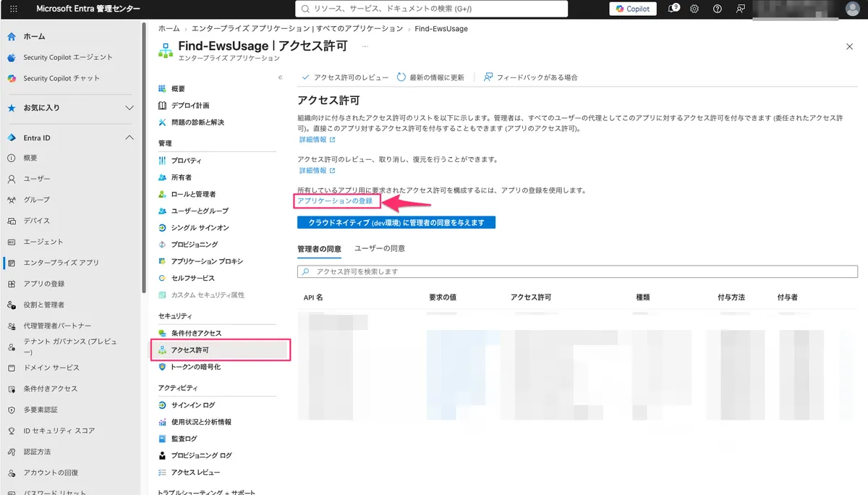This screenshot has height=495, width=868.
Task: Open 役割と管理者 in left nav
Action: click(43, 305)
